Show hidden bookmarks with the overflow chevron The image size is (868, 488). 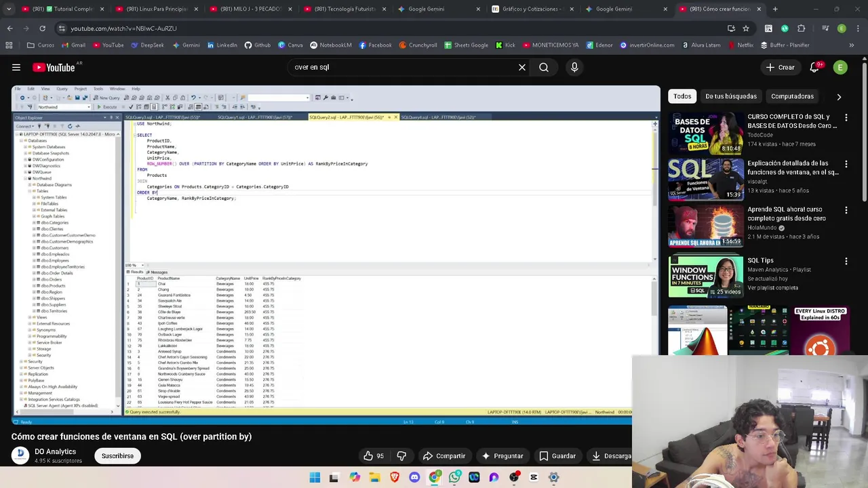852,45
